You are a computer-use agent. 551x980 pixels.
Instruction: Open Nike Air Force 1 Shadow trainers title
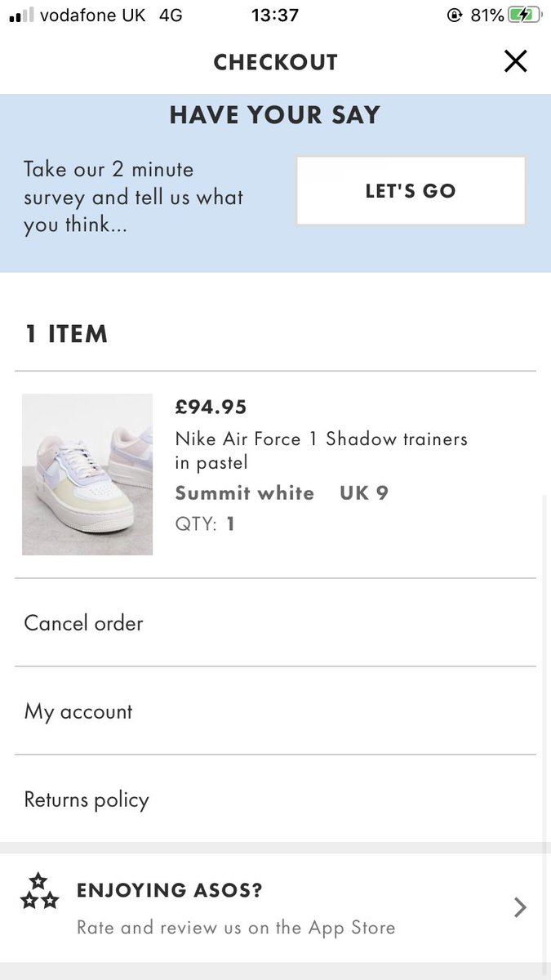[321, 450]
